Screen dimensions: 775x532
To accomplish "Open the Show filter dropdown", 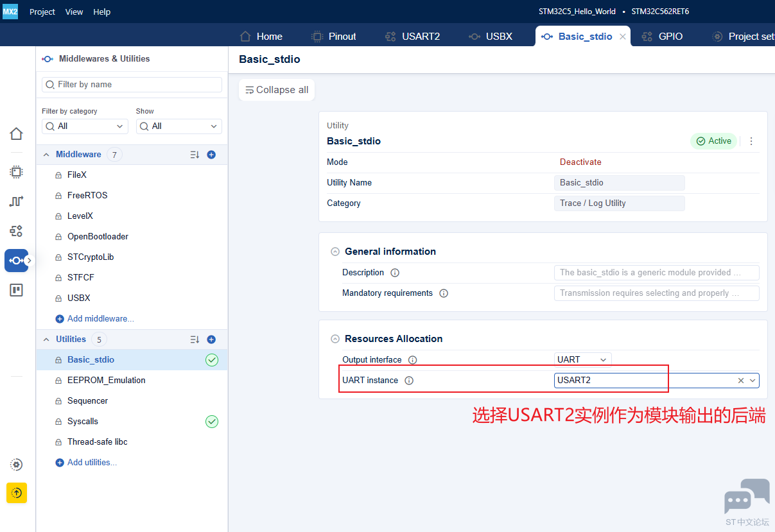I will (x=179, y=126).
